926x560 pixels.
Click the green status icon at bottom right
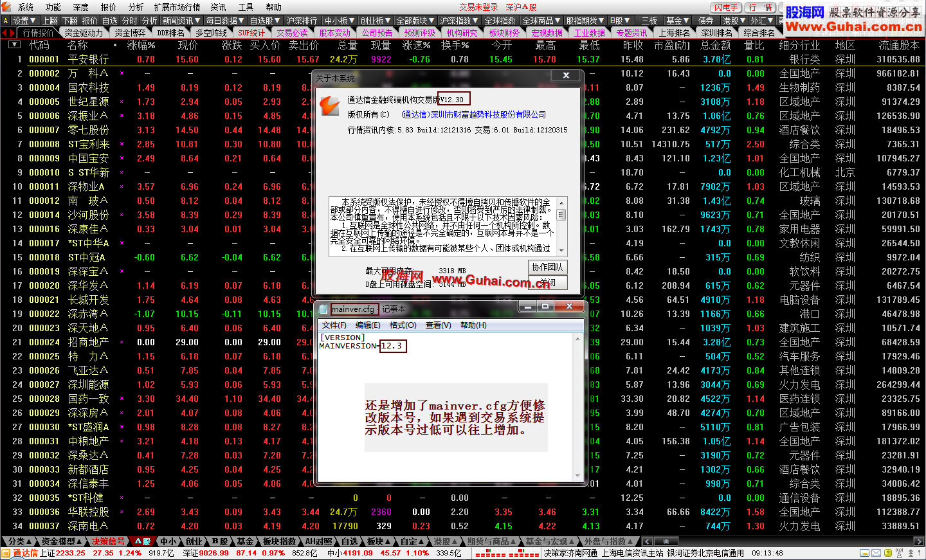pos(887,553)
